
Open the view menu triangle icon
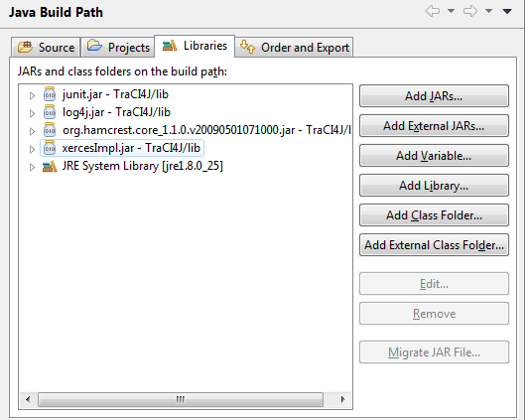[x=507, y=12]
